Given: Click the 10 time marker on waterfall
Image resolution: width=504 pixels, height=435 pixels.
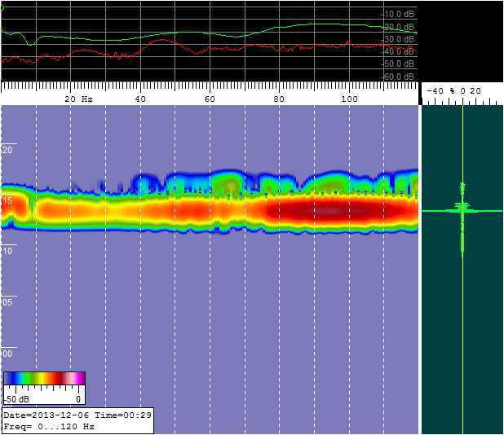Looking at the screenshot, I should [8, 252].
